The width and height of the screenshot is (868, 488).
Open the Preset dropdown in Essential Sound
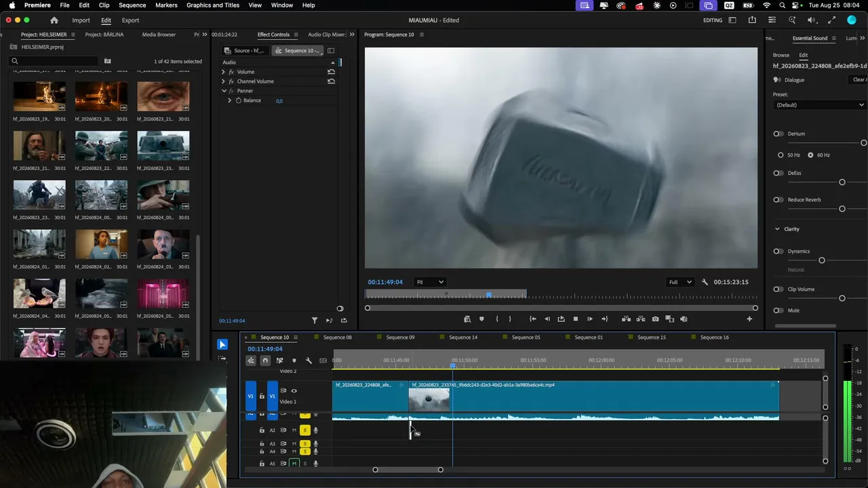pos(820,105)
